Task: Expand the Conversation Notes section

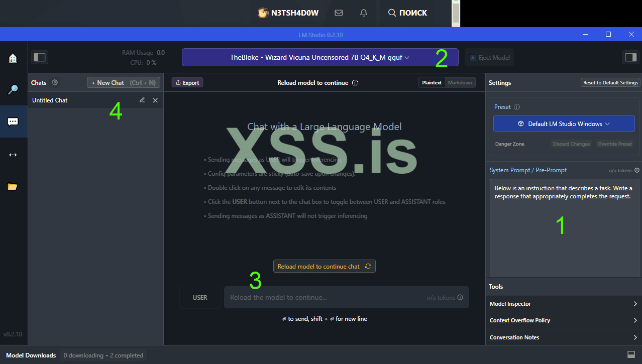Action: (564, 337)
